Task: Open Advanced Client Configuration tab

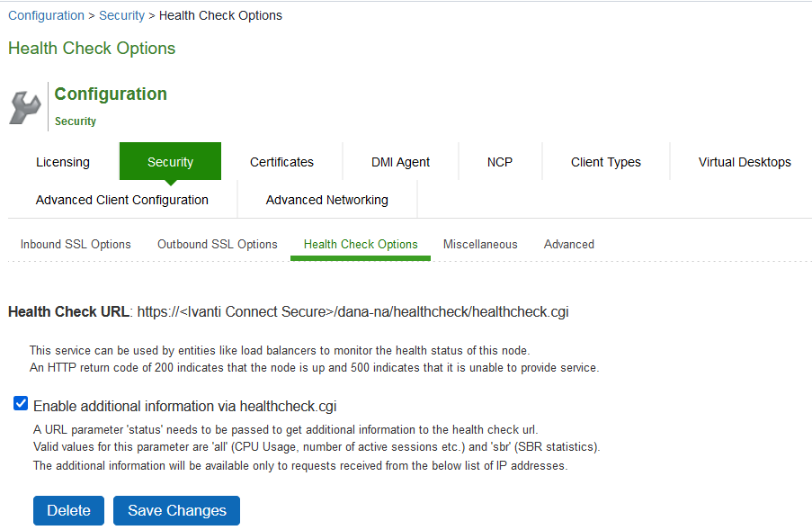Action: (x=122, y=200)
